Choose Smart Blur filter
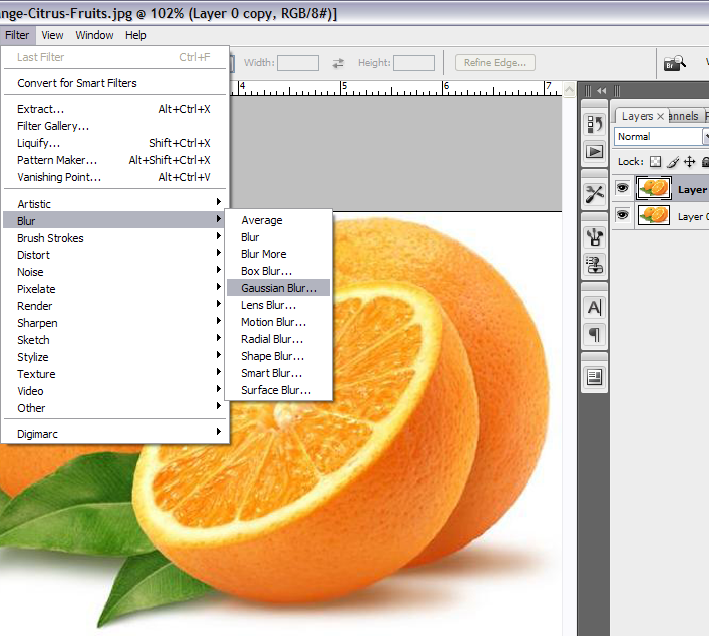The height and width of the screenshot is (636, 709). click(x=279, y=373)
